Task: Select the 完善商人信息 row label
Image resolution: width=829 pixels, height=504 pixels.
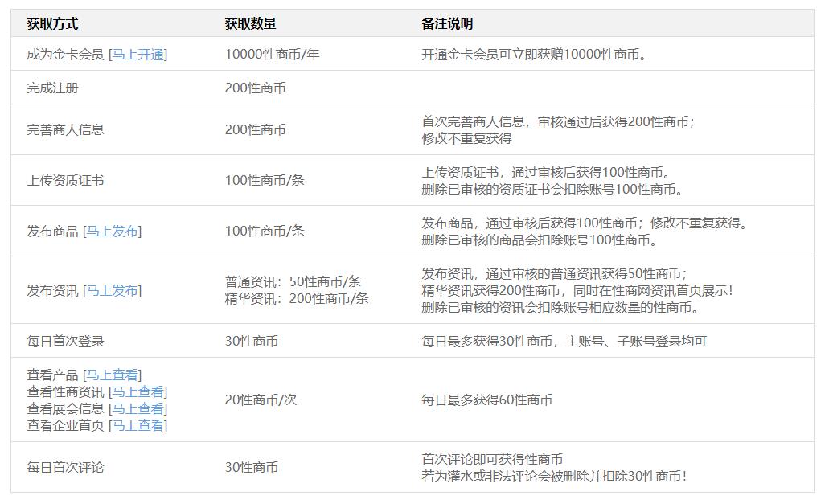Action: pos(65,130)
